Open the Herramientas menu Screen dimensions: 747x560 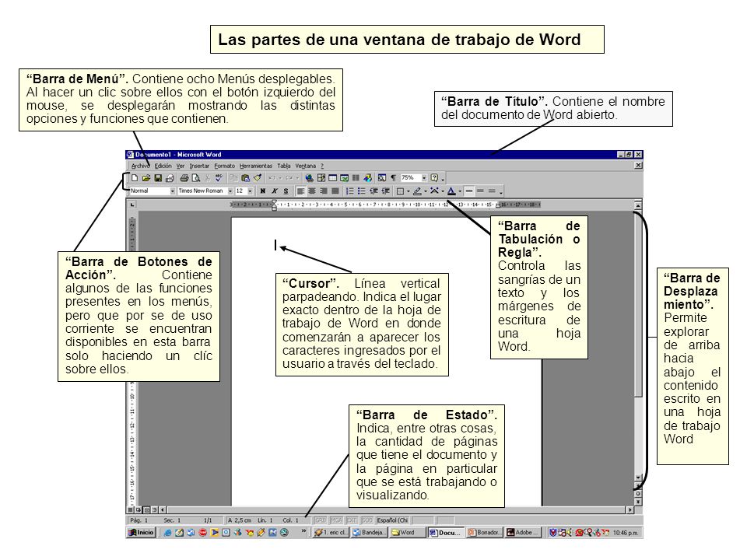tap(256, 166)
